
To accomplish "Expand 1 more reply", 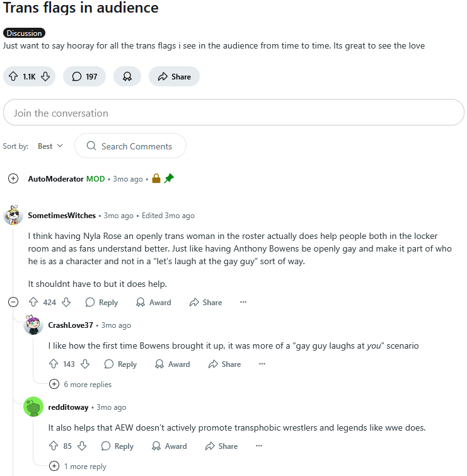I will pos(78,466).
